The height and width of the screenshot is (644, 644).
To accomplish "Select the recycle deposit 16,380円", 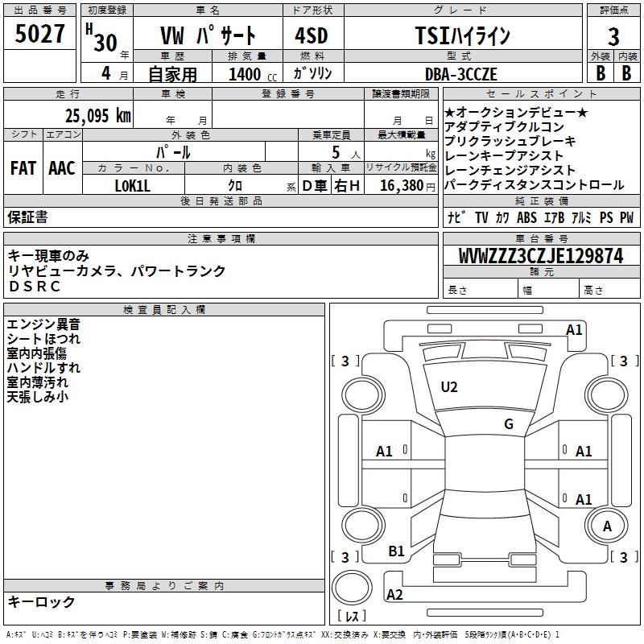I will coord(407,186).
